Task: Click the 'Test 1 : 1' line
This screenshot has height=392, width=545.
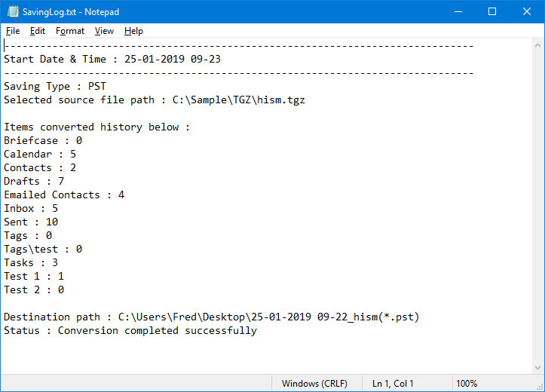Action: pos(34,276)
